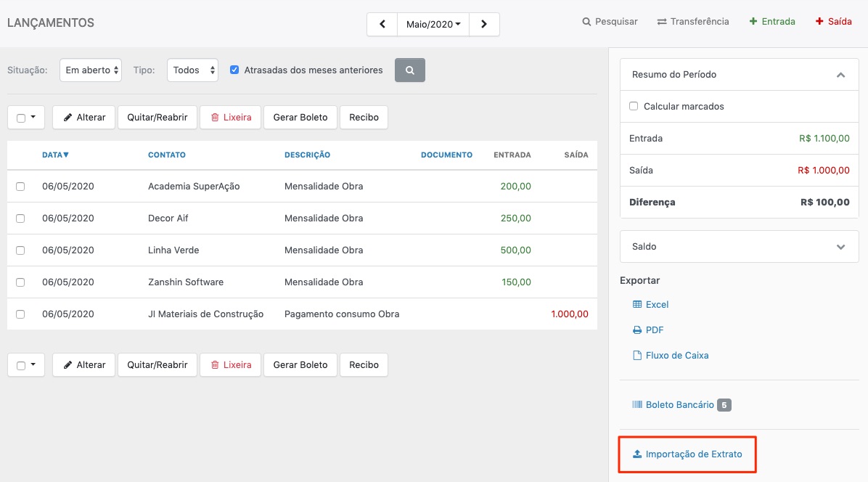Open Transferência option
This screenshot has height=482, width=868.
pyautogui.click(x=693, y=22)
